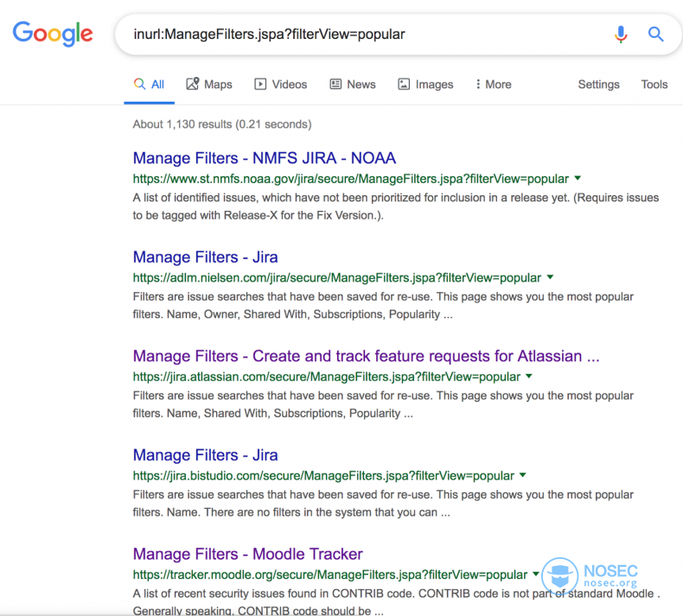The height and width of the screenshot is (616, 683).
Task: Click the jira.bistudio.com result URL
Action: tap(323, 476)
